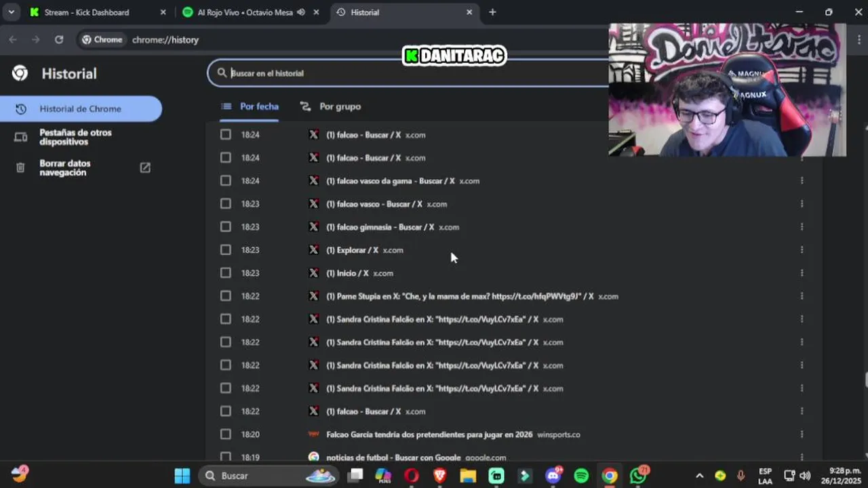Open Opera browser from the taskbar

pos(412,476)
